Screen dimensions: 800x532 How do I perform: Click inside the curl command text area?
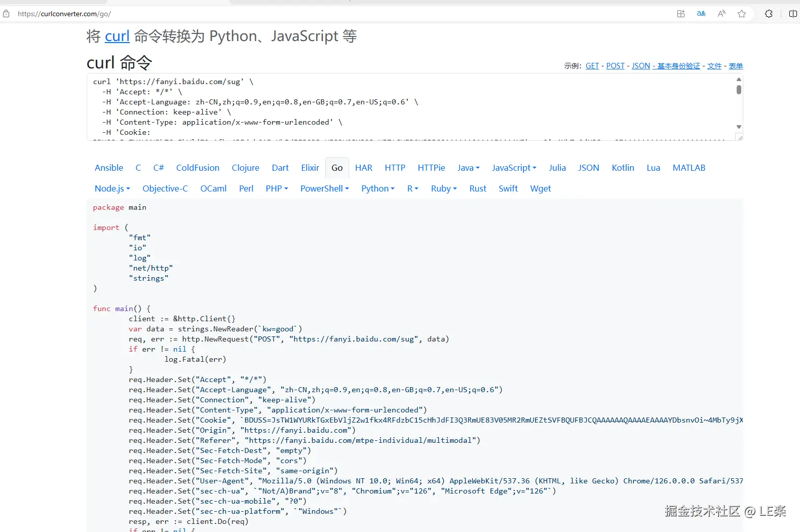click(405, 106)
